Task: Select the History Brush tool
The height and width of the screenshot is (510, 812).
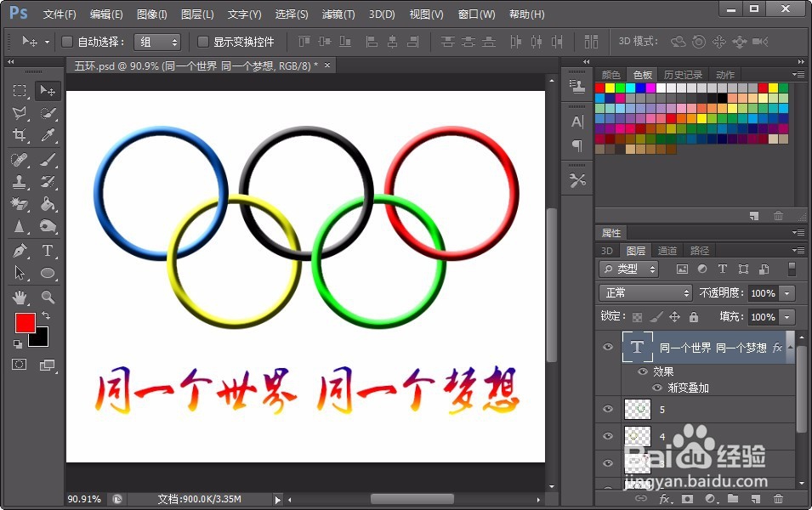Action: [48, 182]
